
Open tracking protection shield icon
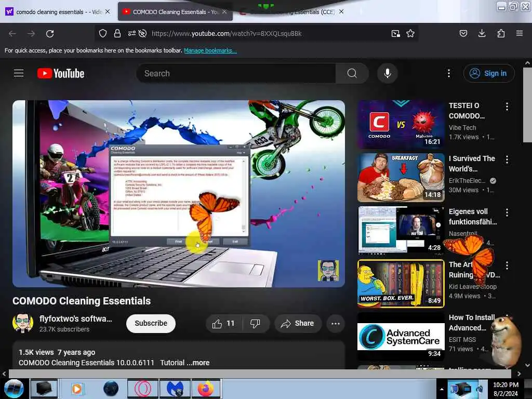point(103,33)
